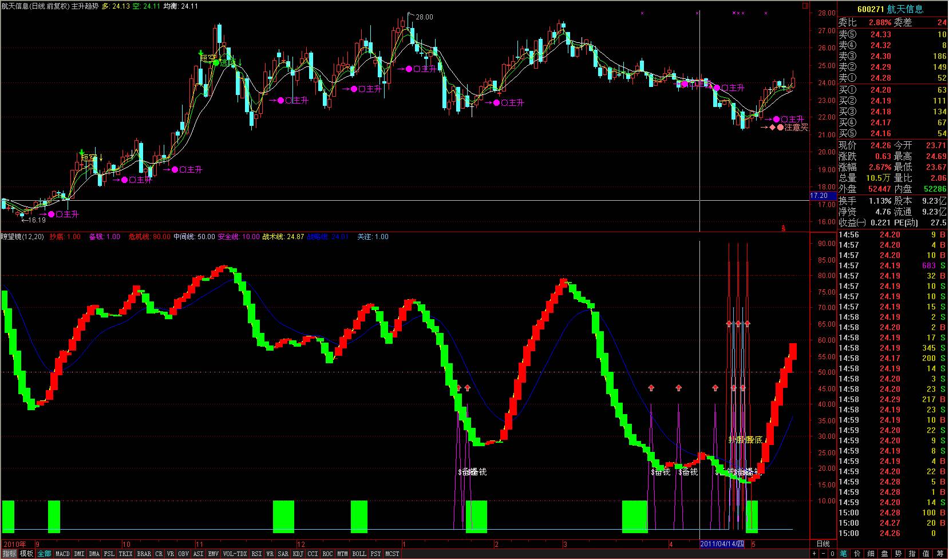Open the 盘 tab in side panel
949x560 pixels.
point(885,554)
